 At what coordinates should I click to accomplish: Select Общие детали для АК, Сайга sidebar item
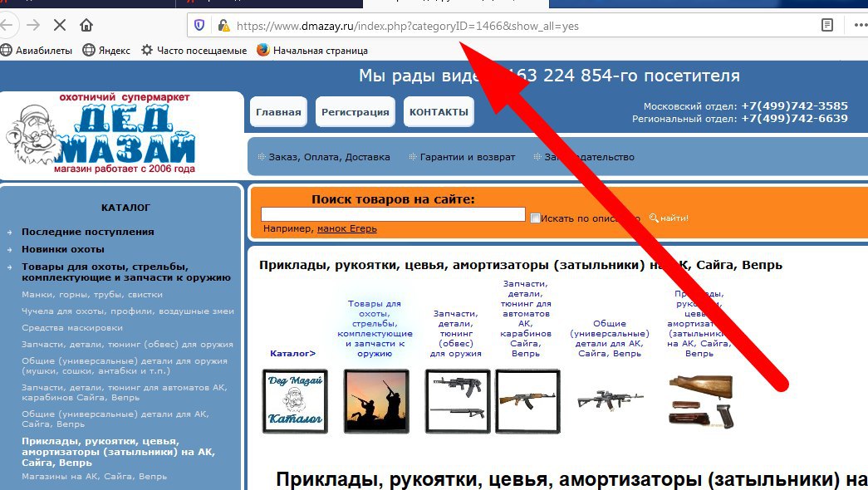click(x=115, y=419)
